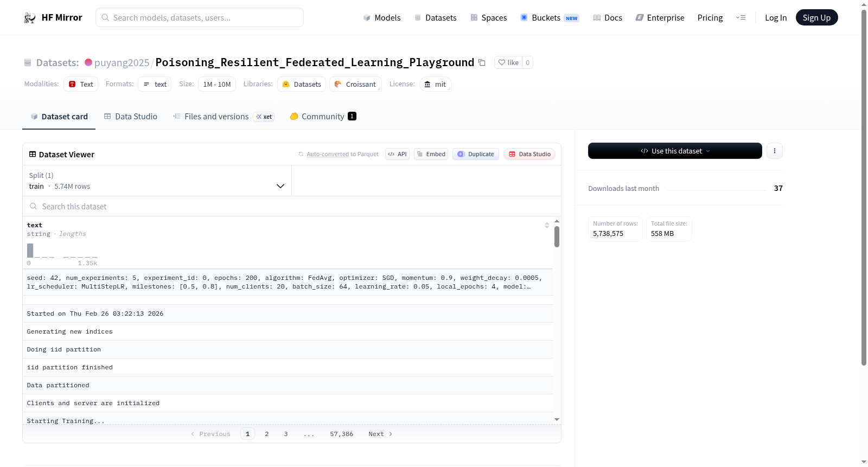This screenshot has height=467, width=868.
Task: Go to page 3 of results
Action: [286, 434]
